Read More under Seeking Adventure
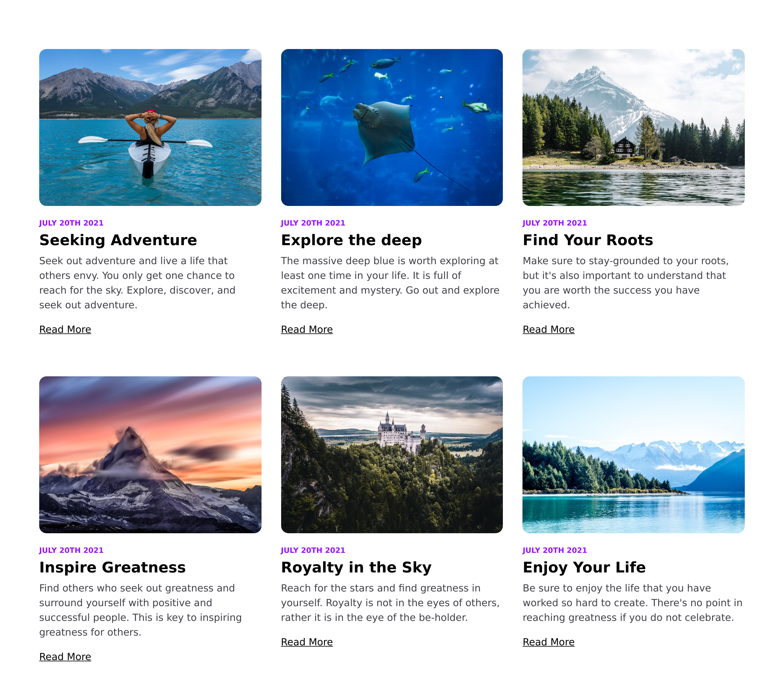The height and width of the screenshot is (684, 784). tap(65, 329)
